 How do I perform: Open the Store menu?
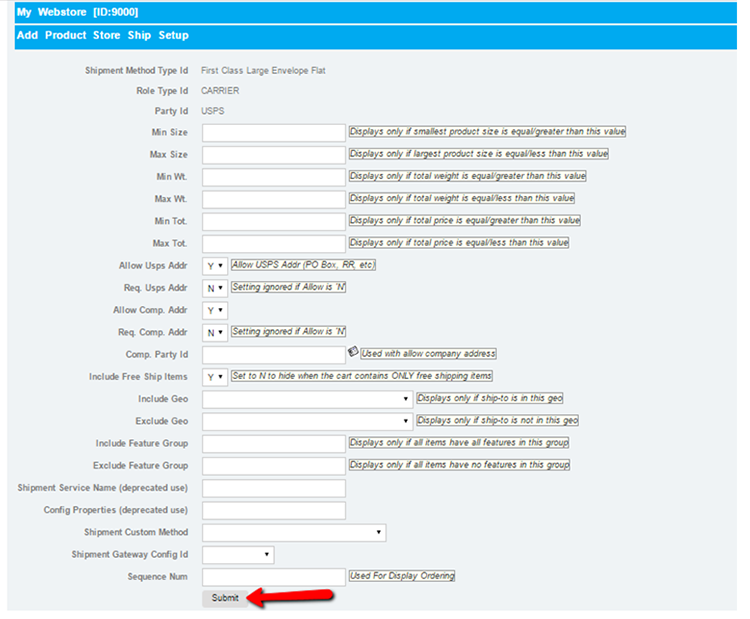tap(107, 35)
